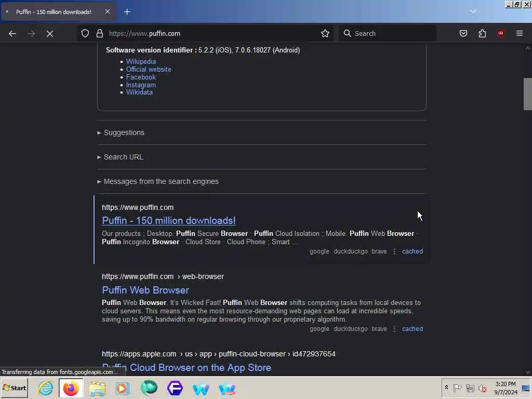Save page to Pocket icon
Screen dimensions: 532x399
coord(463,33)
